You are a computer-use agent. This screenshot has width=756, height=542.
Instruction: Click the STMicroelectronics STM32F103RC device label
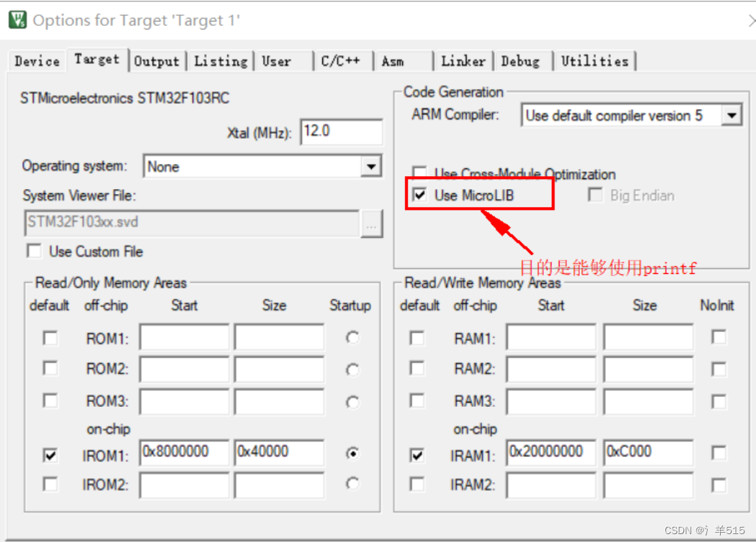point(124,98)
